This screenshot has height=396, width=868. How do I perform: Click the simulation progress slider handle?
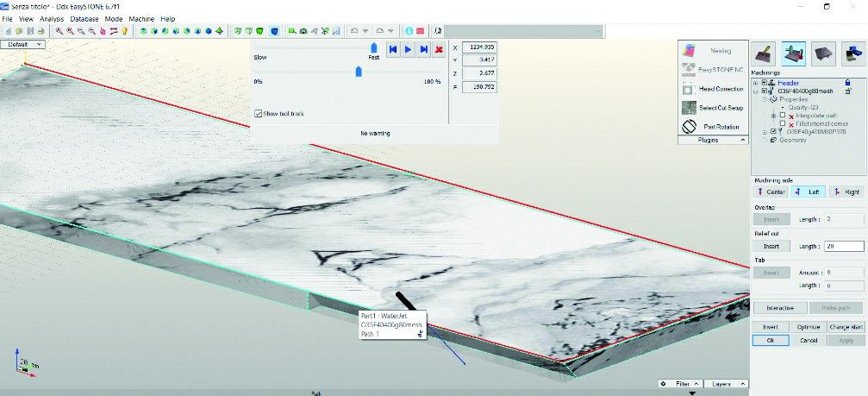pos(359,72)
